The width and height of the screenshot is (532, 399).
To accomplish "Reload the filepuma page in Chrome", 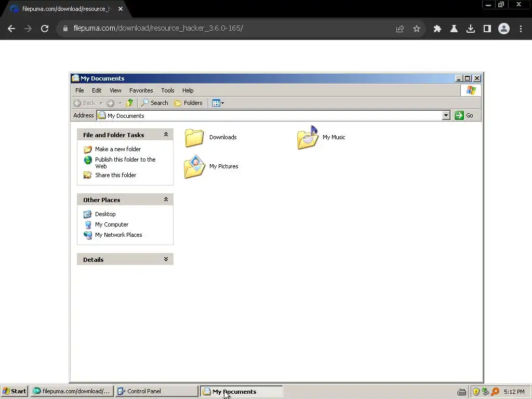I will (45, 29).
